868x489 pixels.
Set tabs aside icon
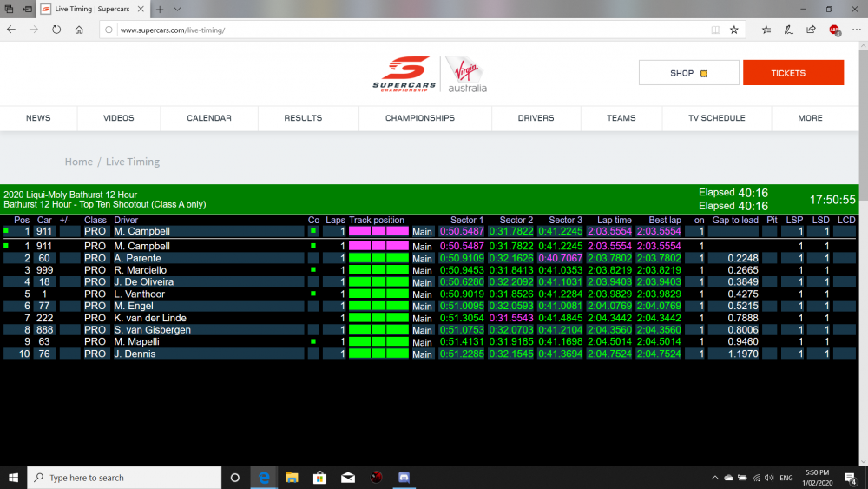27,9
